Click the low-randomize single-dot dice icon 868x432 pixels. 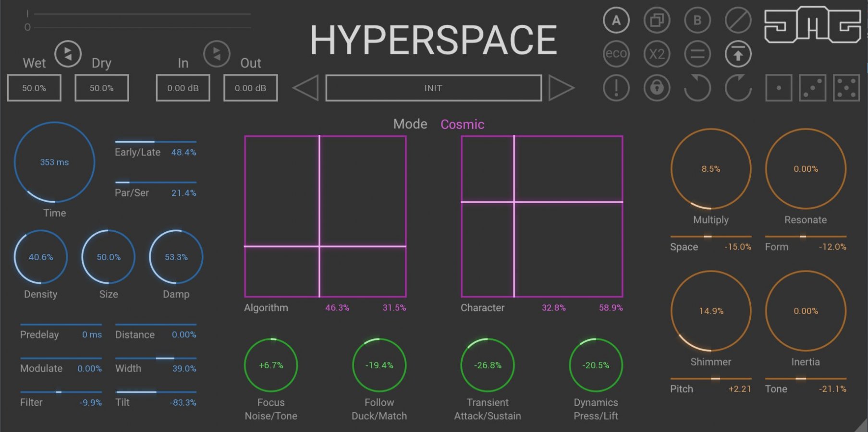pos(778,88)
